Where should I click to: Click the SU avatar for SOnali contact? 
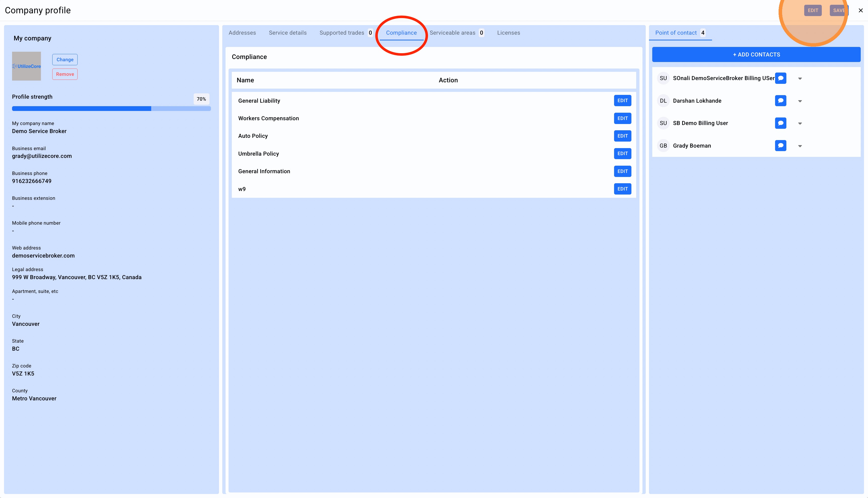tap(663, 78)
